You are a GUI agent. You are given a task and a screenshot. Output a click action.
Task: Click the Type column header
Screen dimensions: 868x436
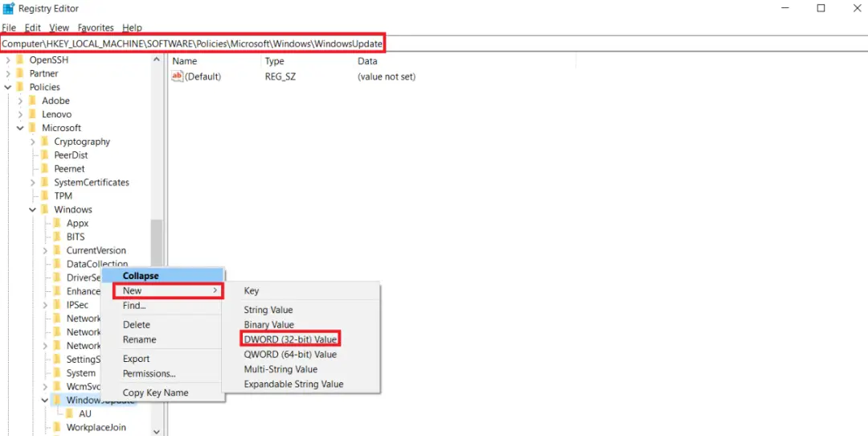click(x=307, y=61)
